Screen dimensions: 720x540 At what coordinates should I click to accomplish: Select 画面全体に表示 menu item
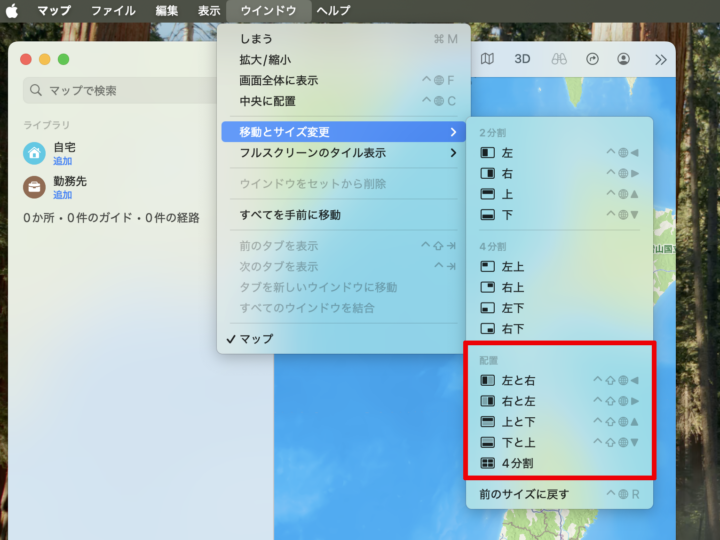point(343,80)
